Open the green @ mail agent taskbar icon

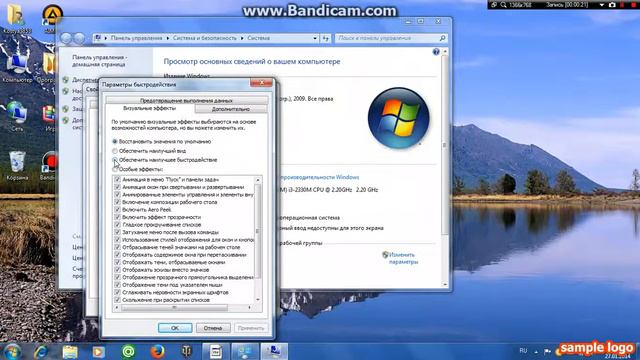(128, 351)
